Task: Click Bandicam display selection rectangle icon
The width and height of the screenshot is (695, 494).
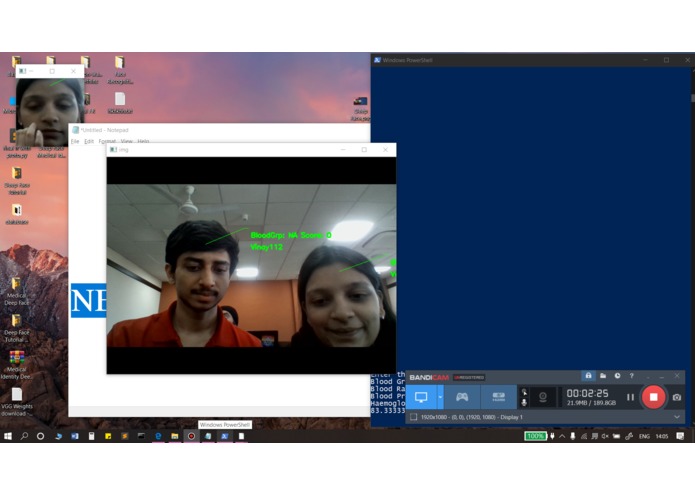Action: tap(414, 417)
